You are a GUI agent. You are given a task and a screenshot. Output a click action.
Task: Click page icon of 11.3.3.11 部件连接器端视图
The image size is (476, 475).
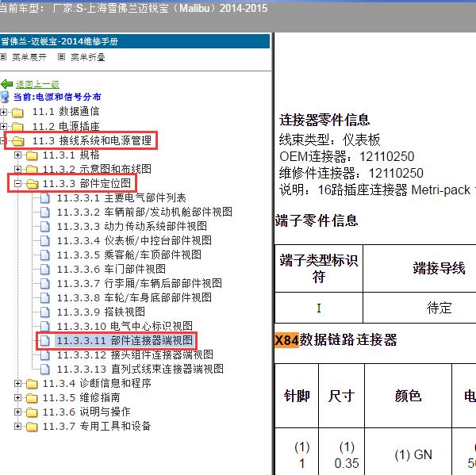pyautogui.click(x=45, y=341)
